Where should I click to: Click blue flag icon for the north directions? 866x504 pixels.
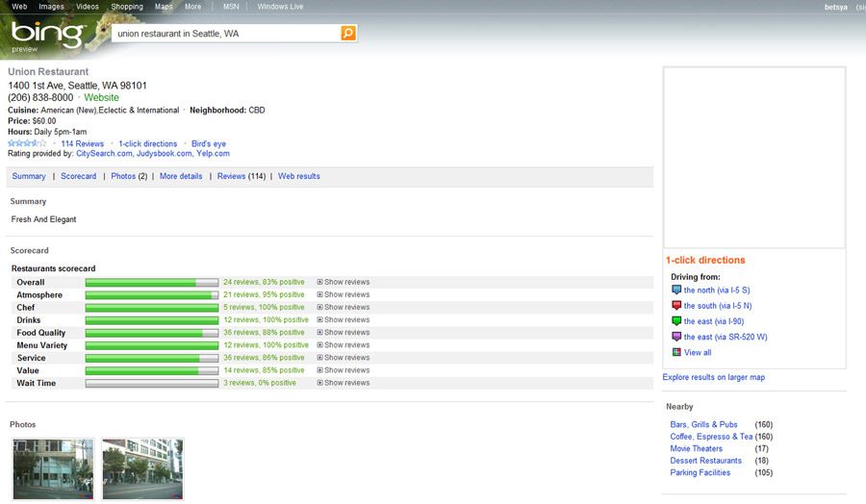pos(676,290)
